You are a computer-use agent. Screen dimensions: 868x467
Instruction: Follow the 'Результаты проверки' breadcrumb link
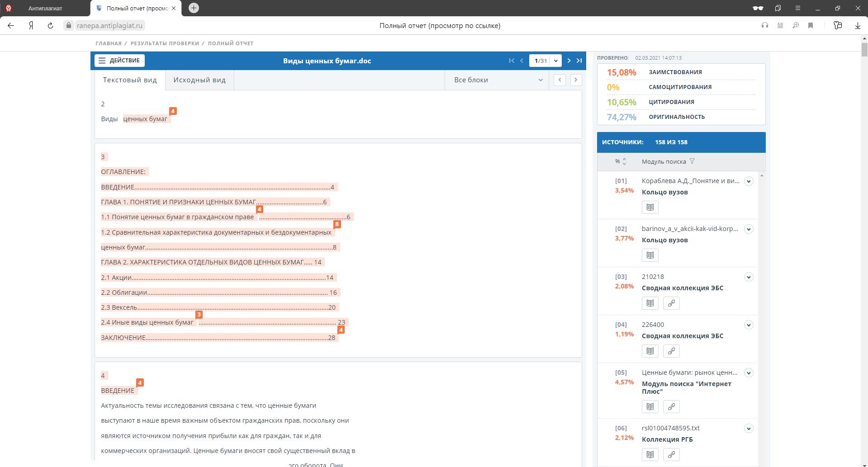point(165,43)
